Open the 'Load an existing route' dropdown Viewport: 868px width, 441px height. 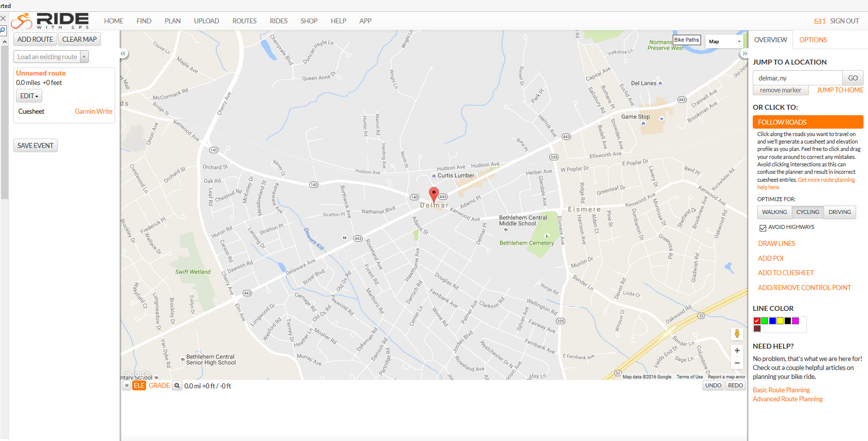(51, 57)
